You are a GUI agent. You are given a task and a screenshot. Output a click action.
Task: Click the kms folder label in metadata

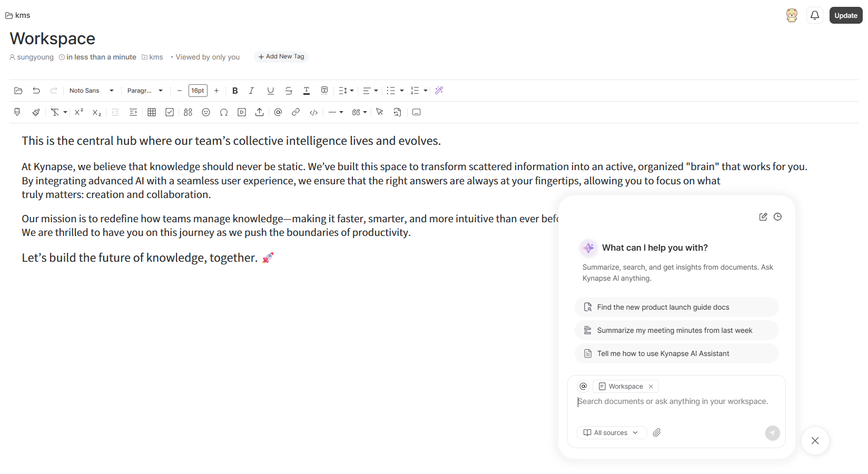pos(152,57)
